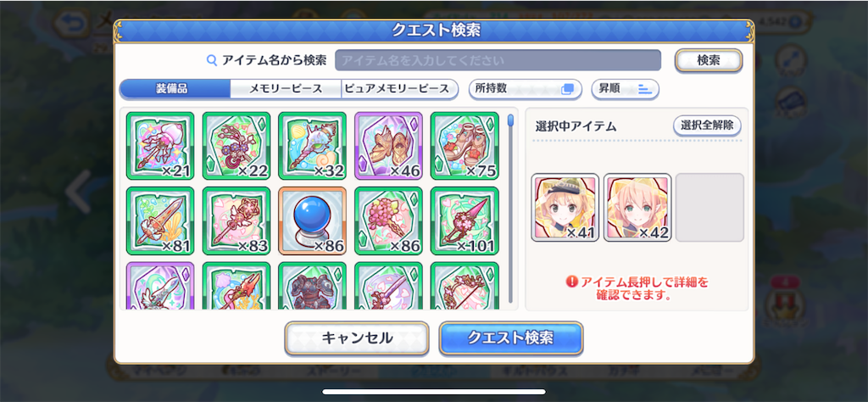This screenshot has width=868, height=402.
Task: Click the キャンセル button
Action: (357, 338)
